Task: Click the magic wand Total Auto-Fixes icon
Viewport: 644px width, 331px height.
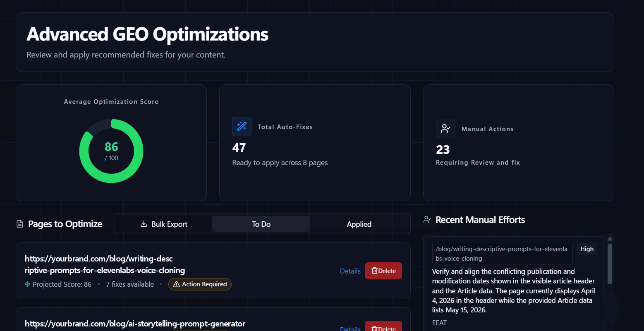Action: coord(242,126)
